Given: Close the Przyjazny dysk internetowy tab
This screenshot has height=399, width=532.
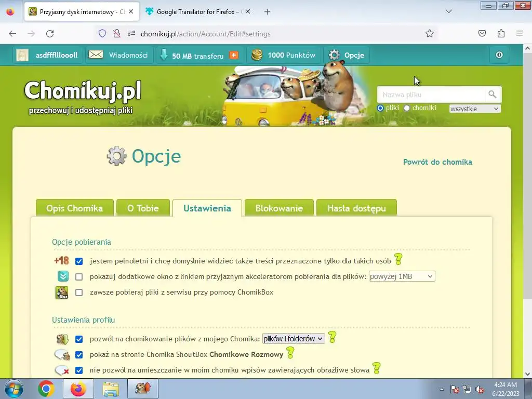Looking at the screenshot, I should click(131, 11).
